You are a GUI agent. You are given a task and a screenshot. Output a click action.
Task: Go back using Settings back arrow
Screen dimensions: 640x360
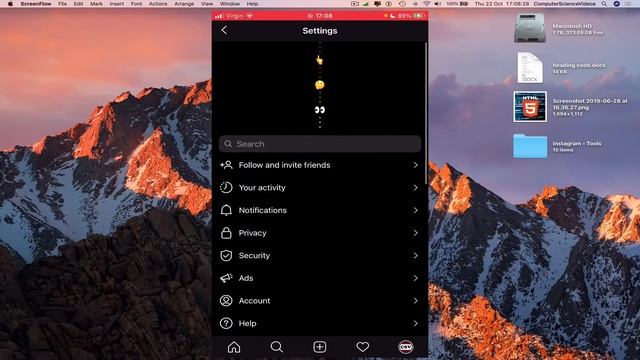tap(224, 30)
